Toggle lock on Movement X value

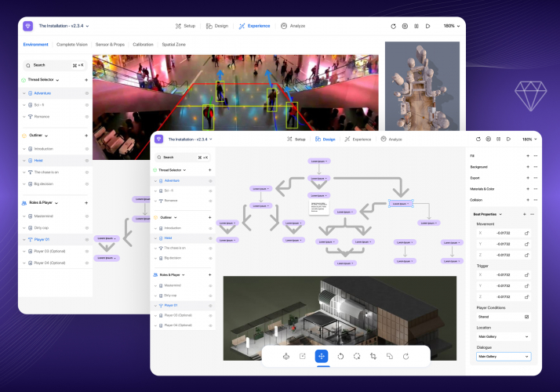pos(526,233)
